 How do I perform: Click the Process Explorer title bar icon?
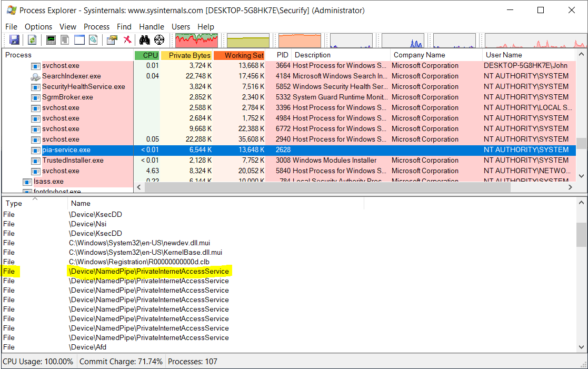click(x=11, y=10)
